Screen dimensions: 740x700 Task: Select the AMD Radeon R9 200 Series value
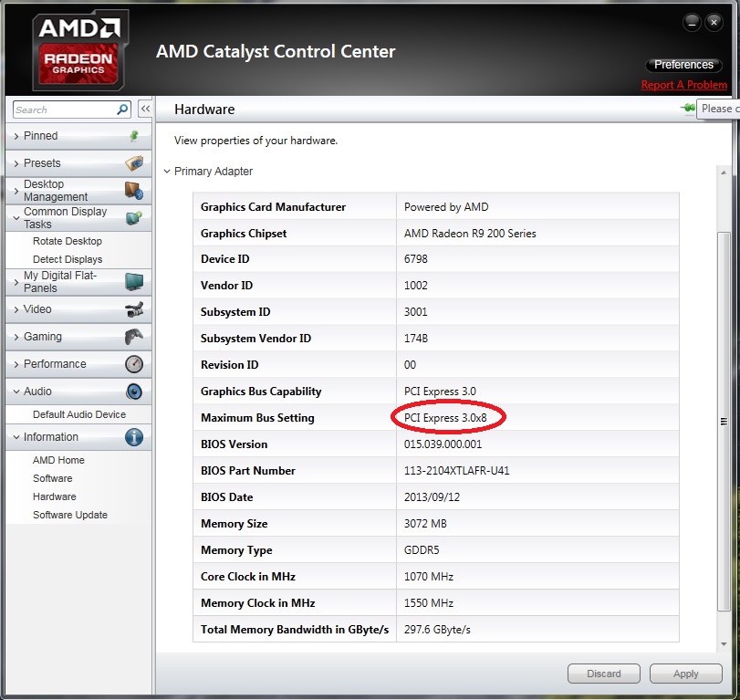[x=470, y=234]
